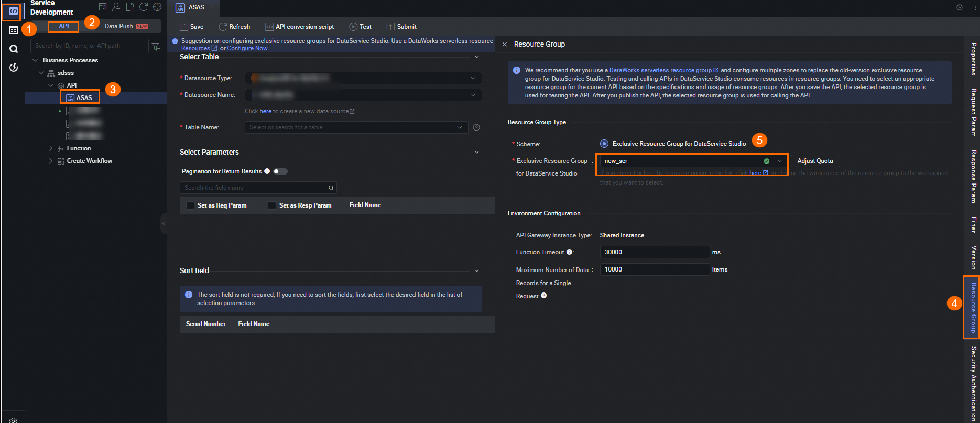Click help icon next to Table Name
This screenshot has width=980, height=423.
coord(476,127)
